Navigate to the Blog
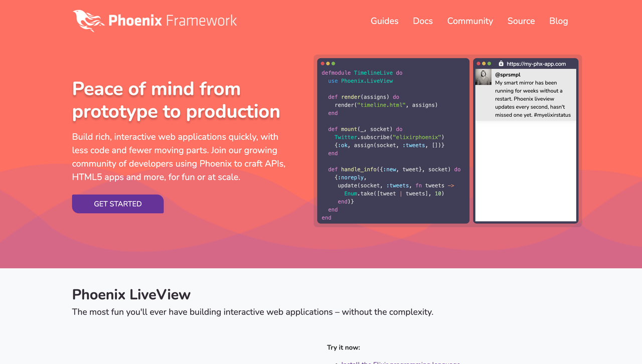 (x=558, y=21)
